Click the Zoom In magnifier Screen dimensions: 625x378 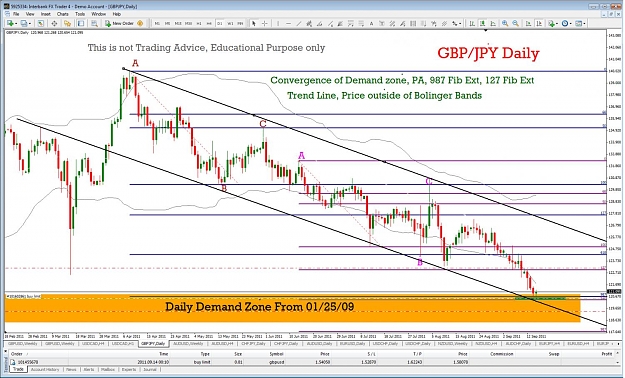pos(505,24)
